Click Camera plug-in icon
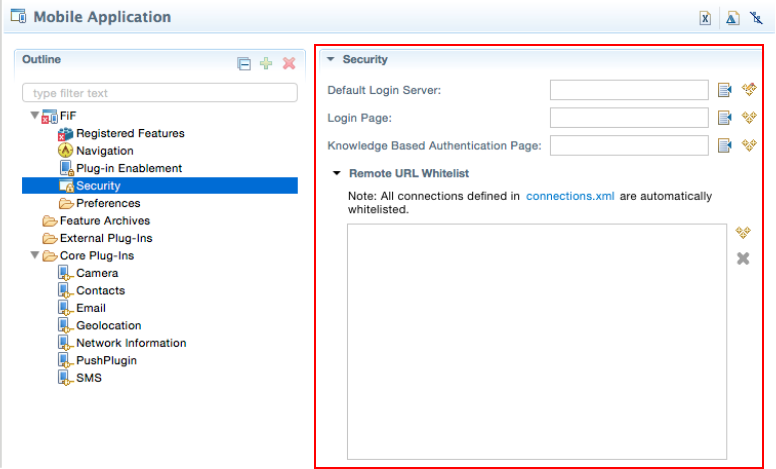 pyautogui.click(x=65, y=273)
